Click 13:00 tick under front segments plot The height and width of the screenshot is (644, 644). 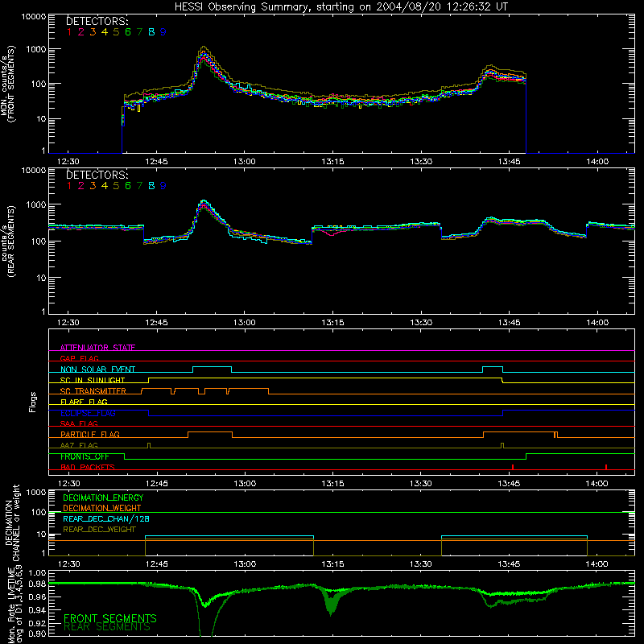click(245, 162)
